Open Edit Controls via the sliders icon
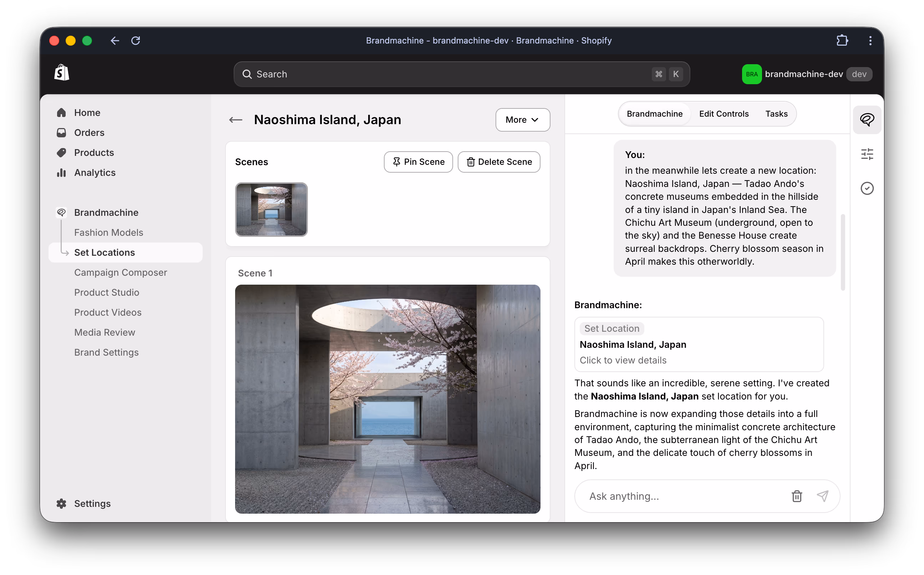The height and width of the screenshot is (575, 924). coord(867,154)
